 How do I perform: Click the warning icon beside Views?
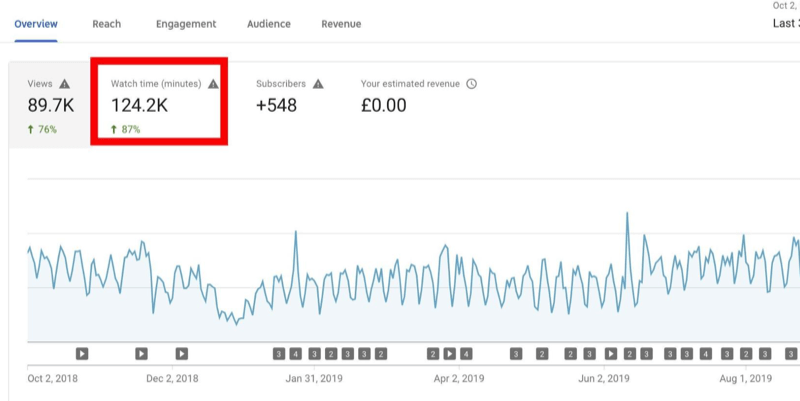click(65, 85)
